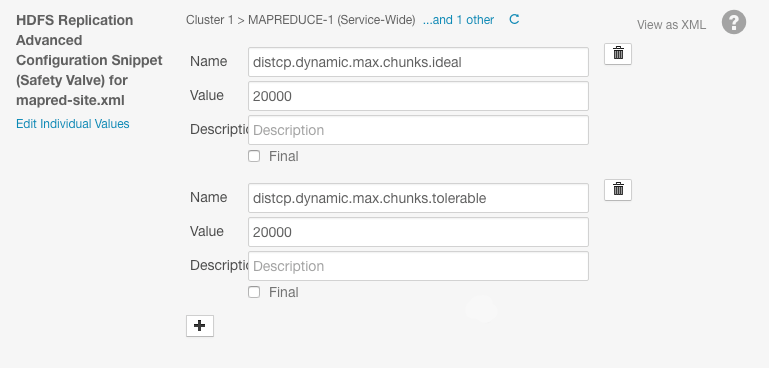The height and width of the screenshot is (368, 769).
Task: Focus the Value field of the tolerable property
Action: (x=418, y=232)
